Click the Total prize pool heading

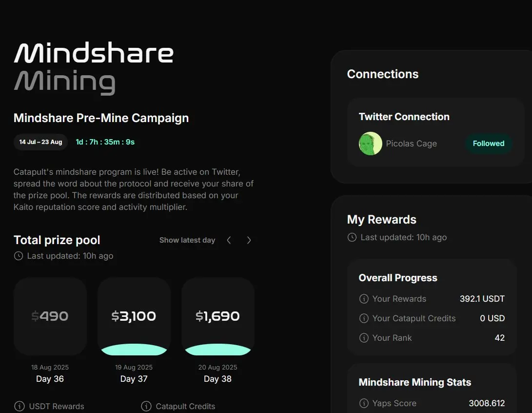coord(57,240)
